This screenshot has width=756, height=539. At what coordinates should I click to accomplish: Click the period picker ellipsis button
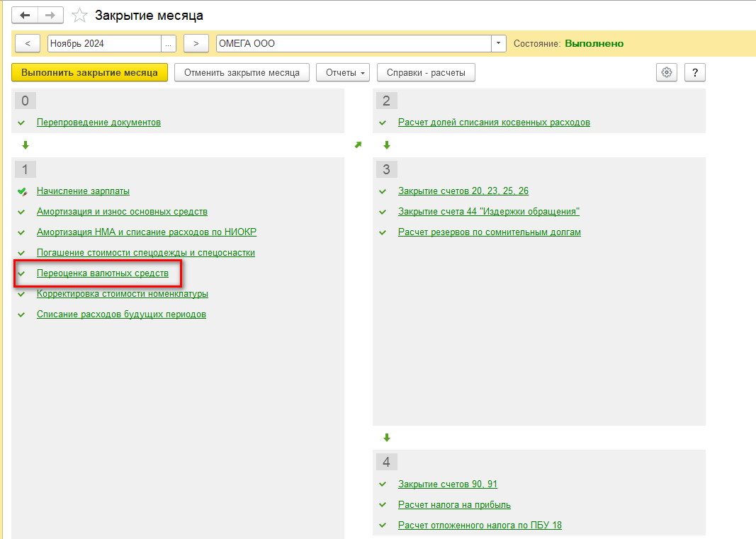pyautogui.click(x=169, y=43)
